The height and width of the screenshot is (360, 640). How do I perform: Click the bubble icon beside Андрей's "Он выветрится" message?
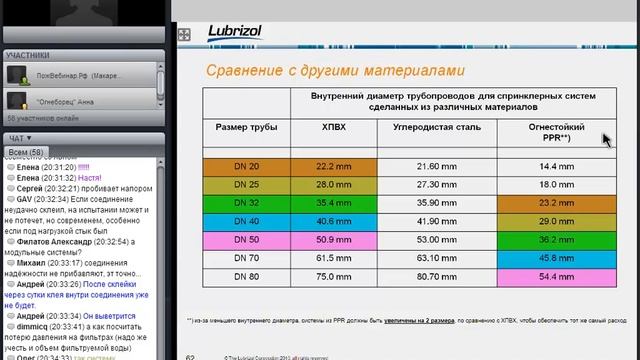pyautogui.click(x=11, y=316)
